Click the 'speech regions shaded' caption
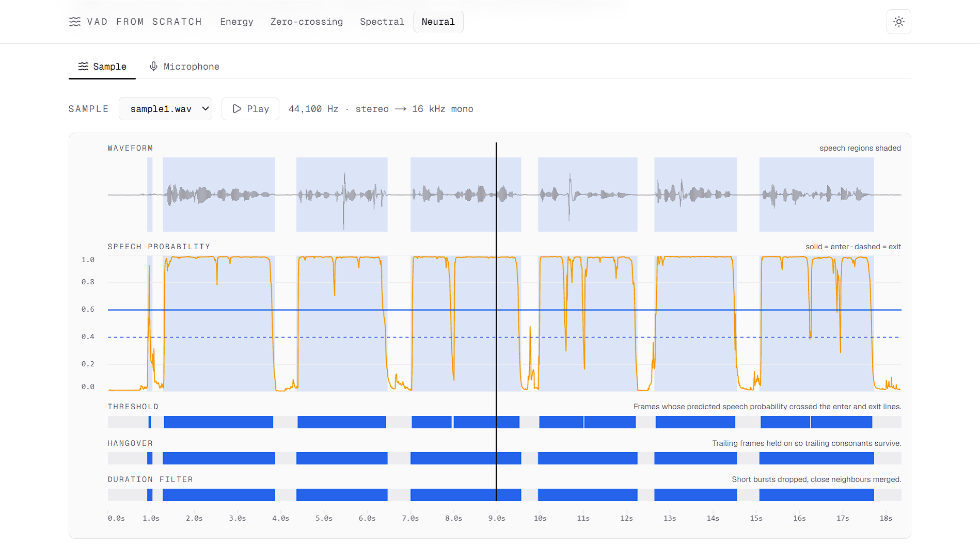This screenshot has height=547, width=980. [x=860, y=148]
